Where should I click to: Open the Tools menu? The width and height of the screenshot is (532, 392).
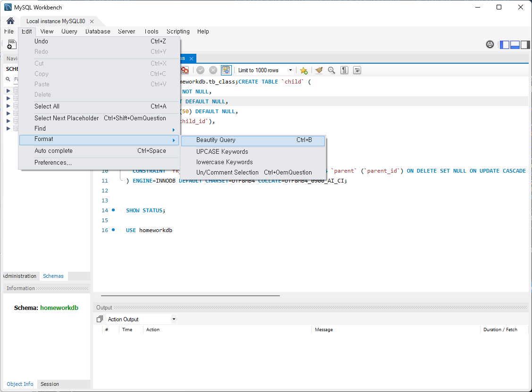click(152, 32)
